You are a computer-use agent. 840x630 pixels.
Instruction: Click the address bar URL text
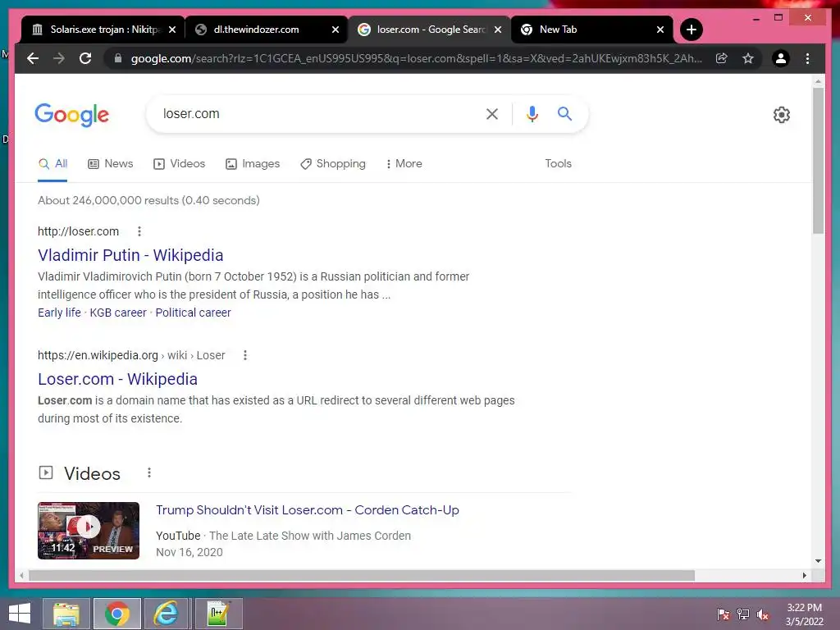tap(416, 58)
